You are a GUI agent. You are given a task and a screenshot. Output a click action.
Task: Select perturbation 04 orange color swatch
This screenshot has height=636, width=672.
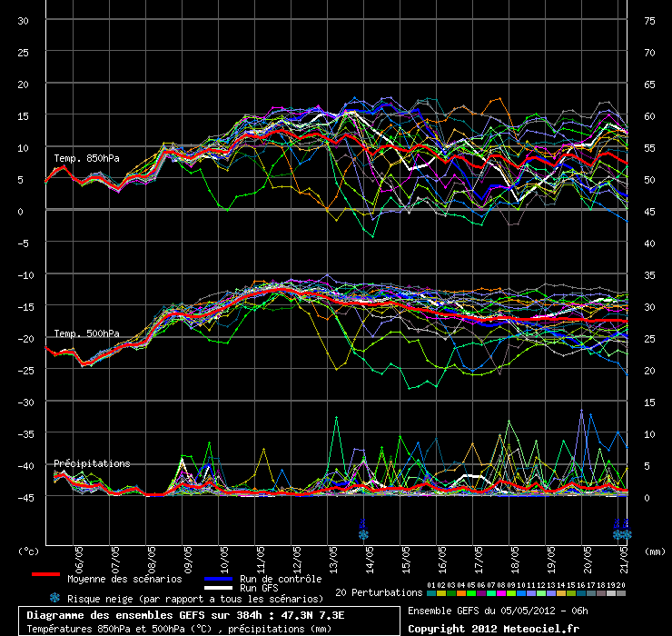461,593
